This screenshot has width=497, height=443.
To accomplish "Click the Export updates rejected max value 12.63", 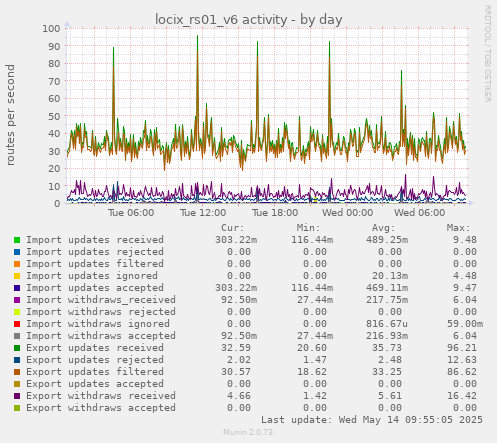I will 462,360.
